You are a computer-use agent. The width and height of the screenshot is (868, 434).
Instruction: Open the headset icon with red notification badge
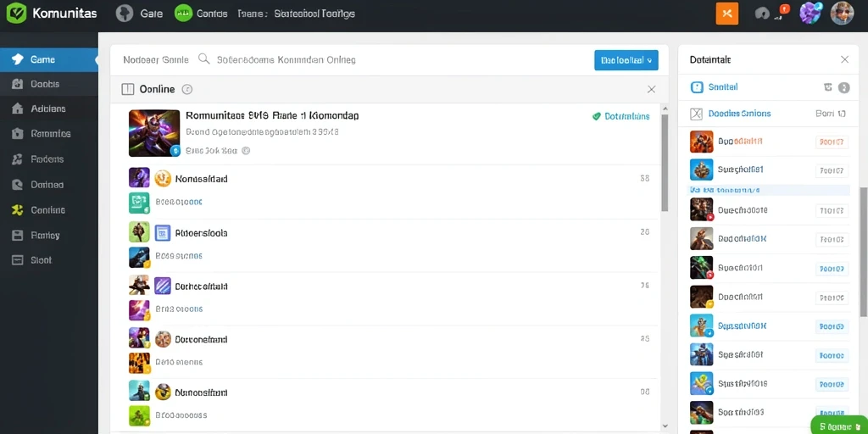pos(763,14)
